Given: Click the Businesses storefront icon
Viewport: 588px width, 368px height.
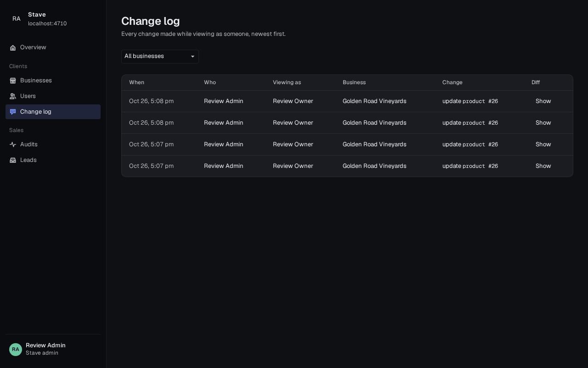Looking at the screenshot, I should tap(13, 81).
